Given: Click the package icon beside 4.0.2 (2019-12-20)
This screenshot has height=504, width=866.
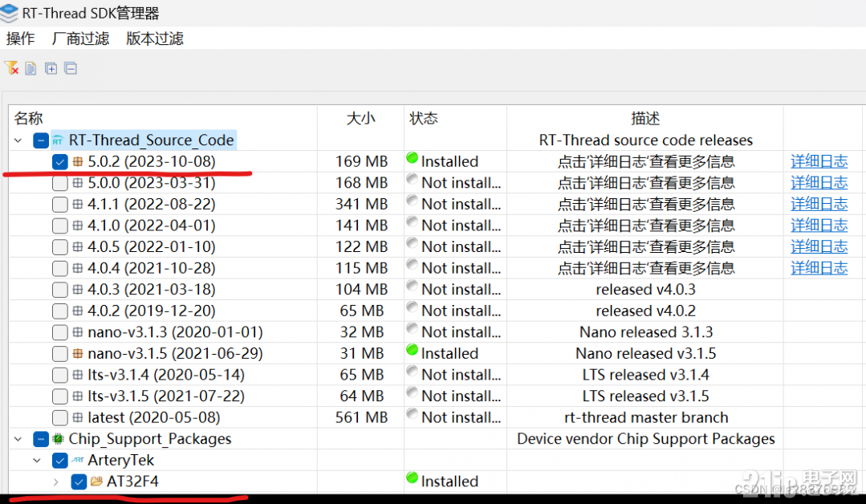Looking at the screenshot, I should coord(78,311).
